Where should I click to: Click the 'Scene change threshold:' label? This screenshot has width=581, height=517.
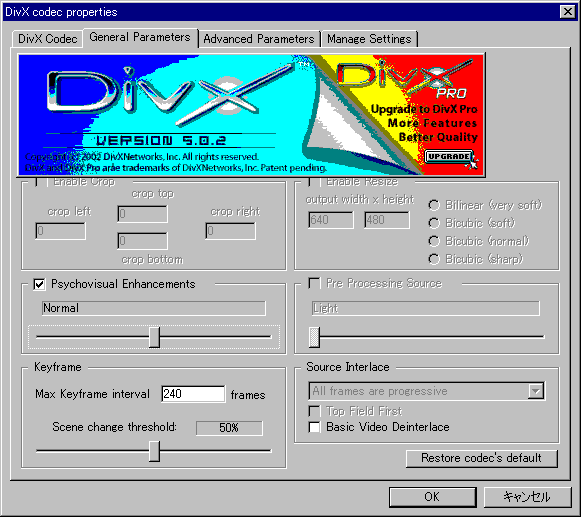click(x=114, y=427)
